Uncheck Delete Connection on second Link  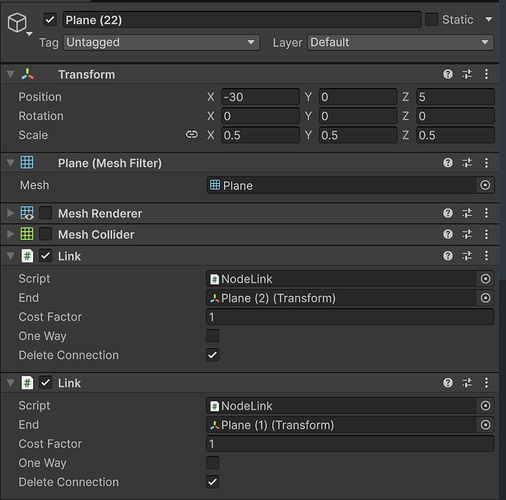point(212,482)
